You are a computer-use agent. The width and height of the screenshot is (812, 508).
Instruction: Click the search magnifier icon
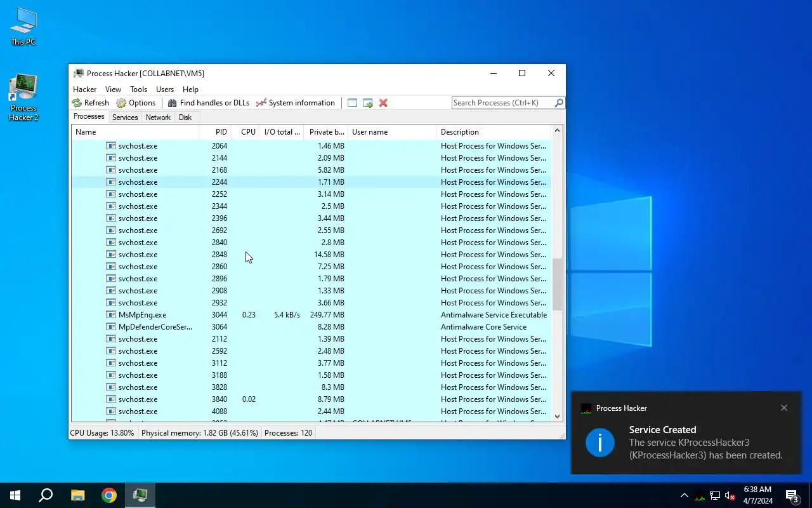pos(558,103)
